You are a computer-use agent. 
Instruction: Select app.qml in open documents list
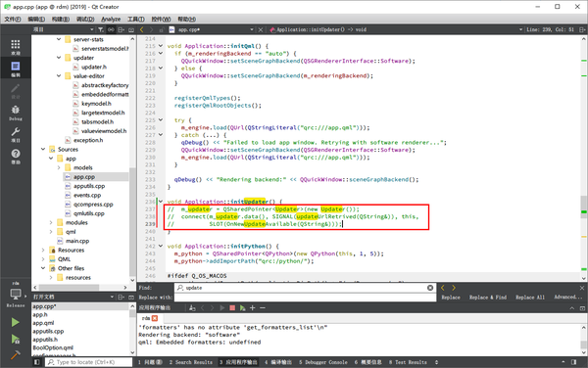tap(43, 323)
